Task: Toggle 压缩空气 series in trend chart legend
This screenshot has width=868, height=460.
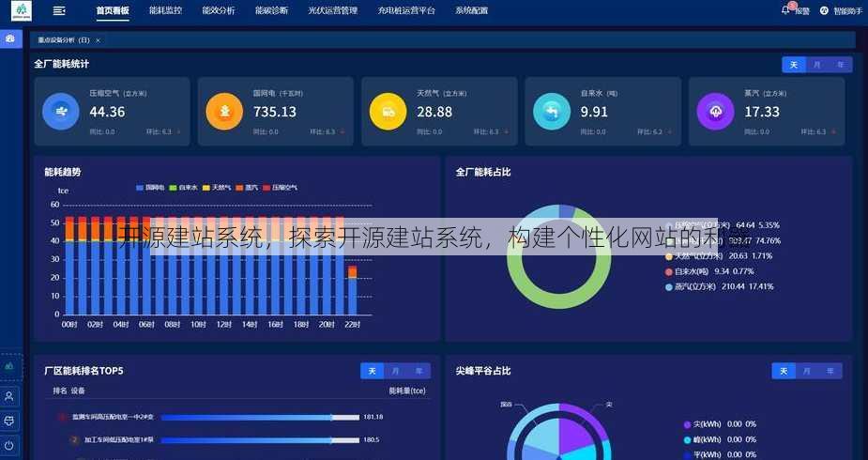Action: click(x=281, y=188)
